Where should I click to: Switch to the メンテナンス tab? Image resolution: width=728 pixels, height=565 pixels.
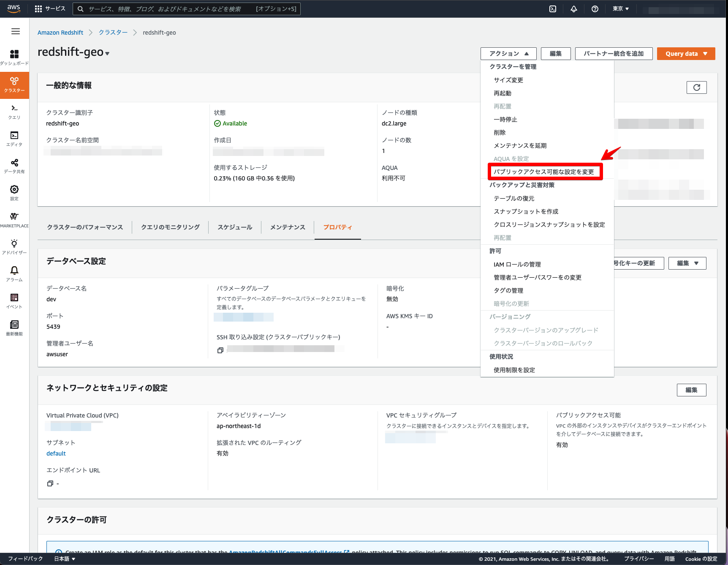tap(288, 227)
